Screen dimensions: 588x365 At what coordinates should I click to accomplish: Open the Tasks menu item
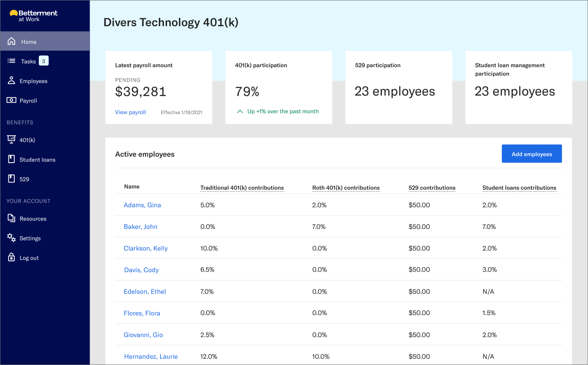coord(45,61)
